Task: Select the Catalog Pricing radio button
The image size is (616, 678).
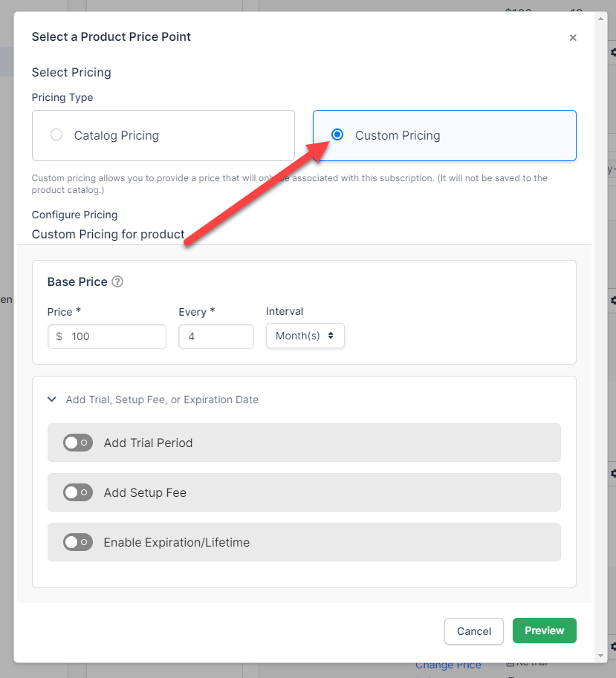Action: pyautogui.click(x=56, y=135)
